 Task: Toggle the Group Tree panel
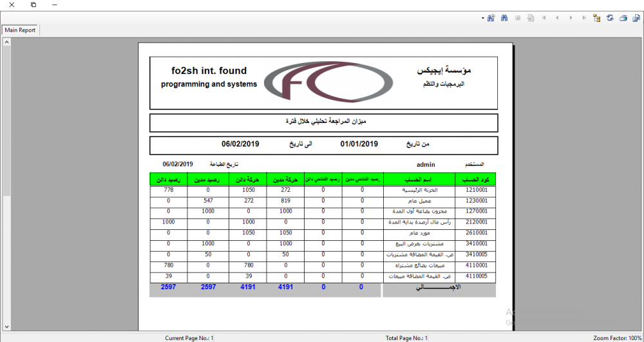[597, 18]
